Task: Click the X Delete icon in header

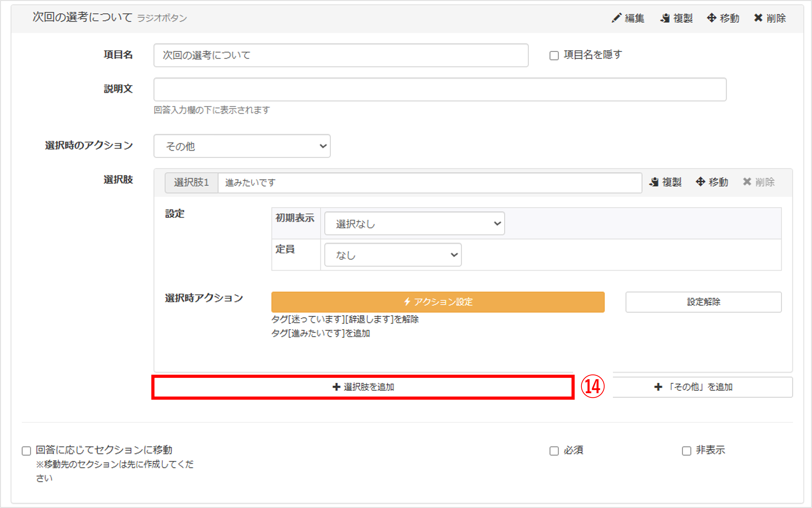Action: [x=758, y=18]
